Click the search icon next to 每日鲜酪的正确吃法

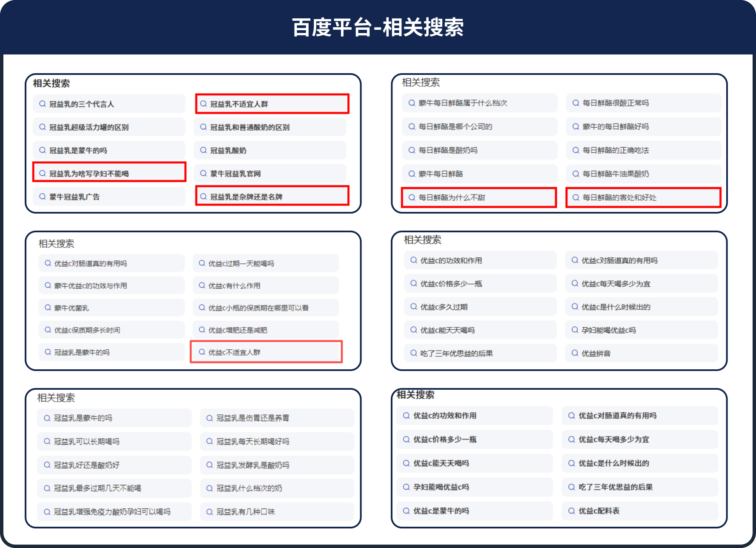pyautogui.click(x=576, y=150)
